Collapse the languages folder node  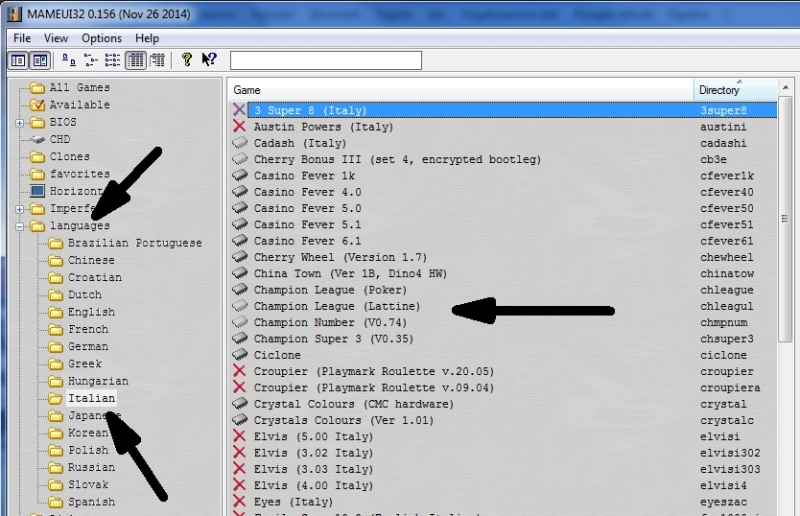(19, 227)
